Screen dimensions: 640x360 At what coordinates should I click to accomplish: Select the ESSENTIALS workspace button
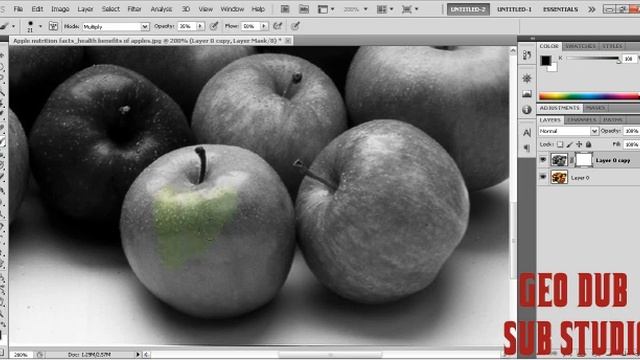point(560,9)
